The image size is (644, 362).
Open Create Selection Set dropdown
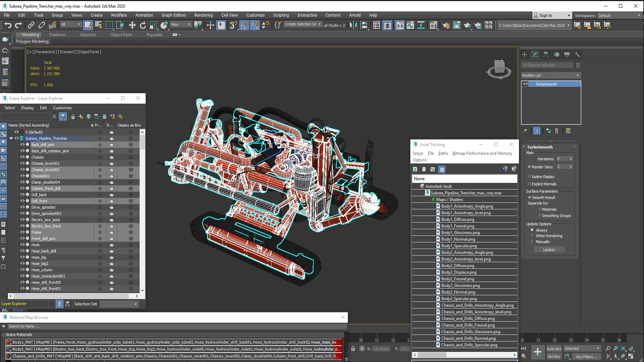point(303,24)
